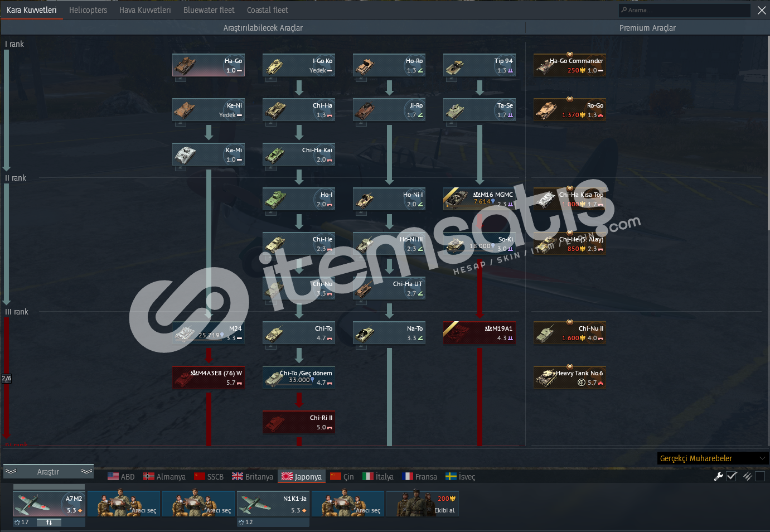Select the So-Ki vehicle card
770x532 pixels.
480,244
